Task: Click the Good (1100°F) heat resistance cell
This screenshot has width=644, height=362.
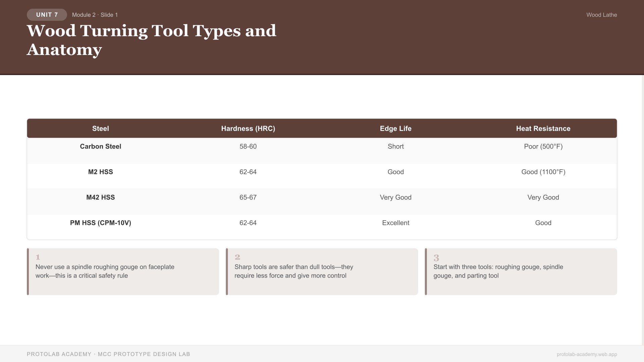Action: [x=543, y=172]
